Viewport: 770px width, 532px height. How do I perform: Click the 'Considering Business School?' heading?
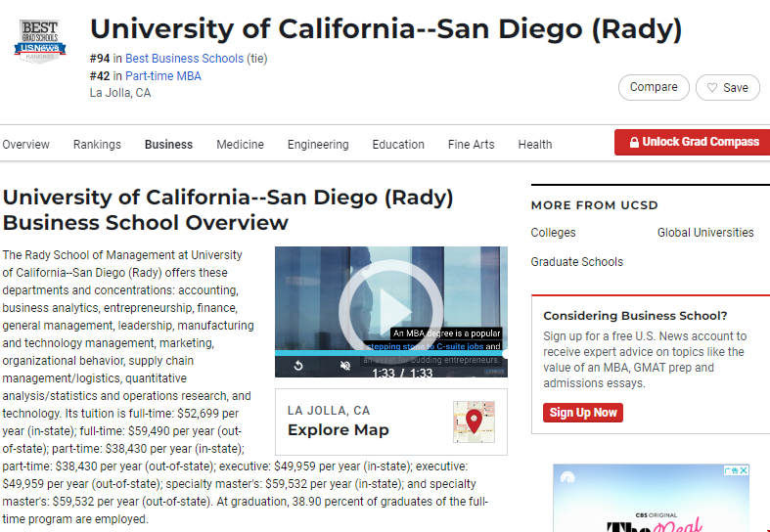click(635, 316)
